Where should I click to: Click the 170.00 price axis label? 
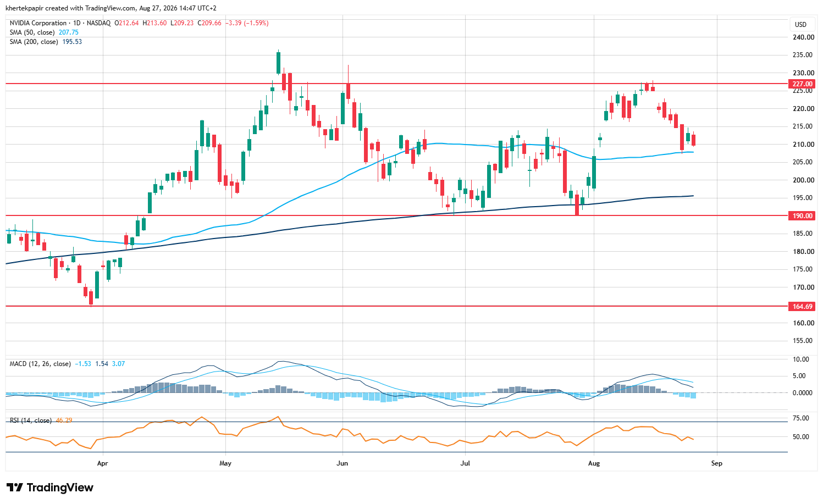tap(803, 287)
